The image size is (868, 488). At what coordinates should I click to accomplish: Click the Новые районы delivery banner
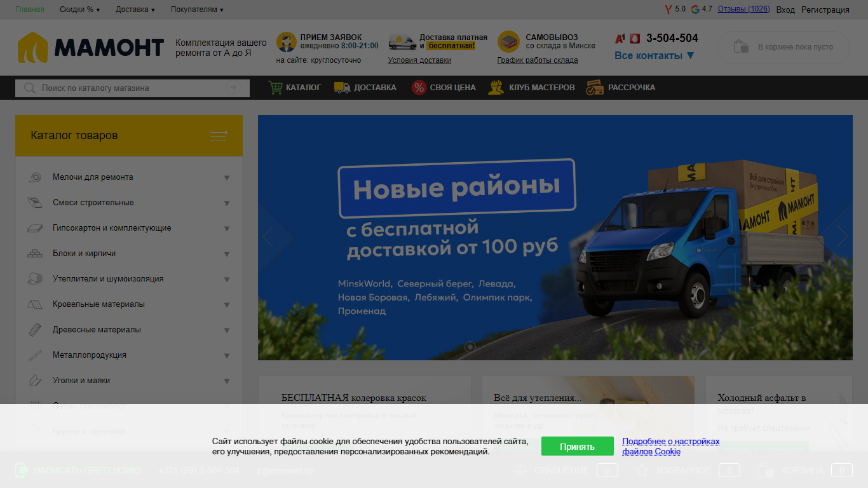point(555,238)
